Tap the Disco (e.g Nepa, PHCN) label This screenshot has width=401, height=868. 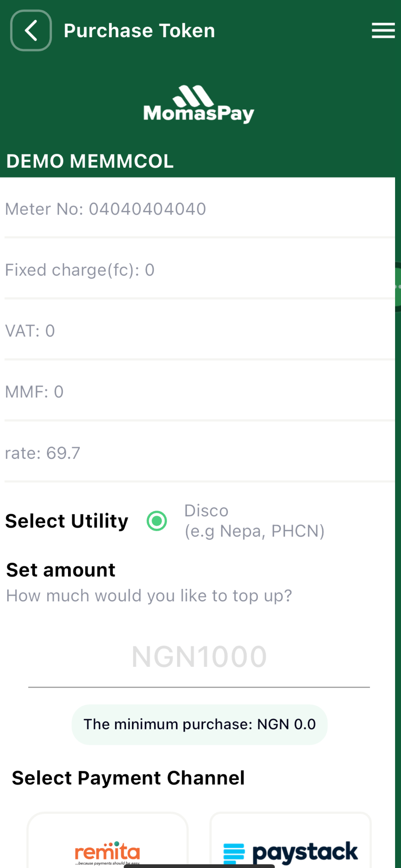(255, 521)
